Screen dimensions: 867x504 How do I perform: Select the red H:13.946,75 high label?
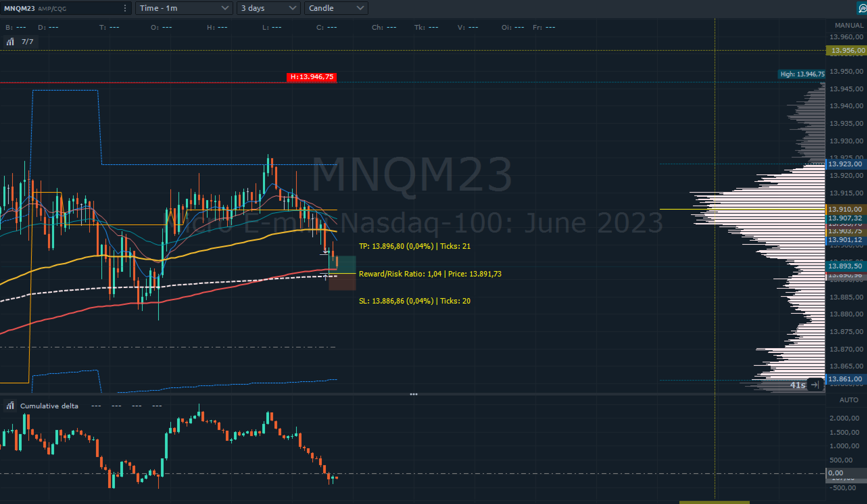pos(312,77)
